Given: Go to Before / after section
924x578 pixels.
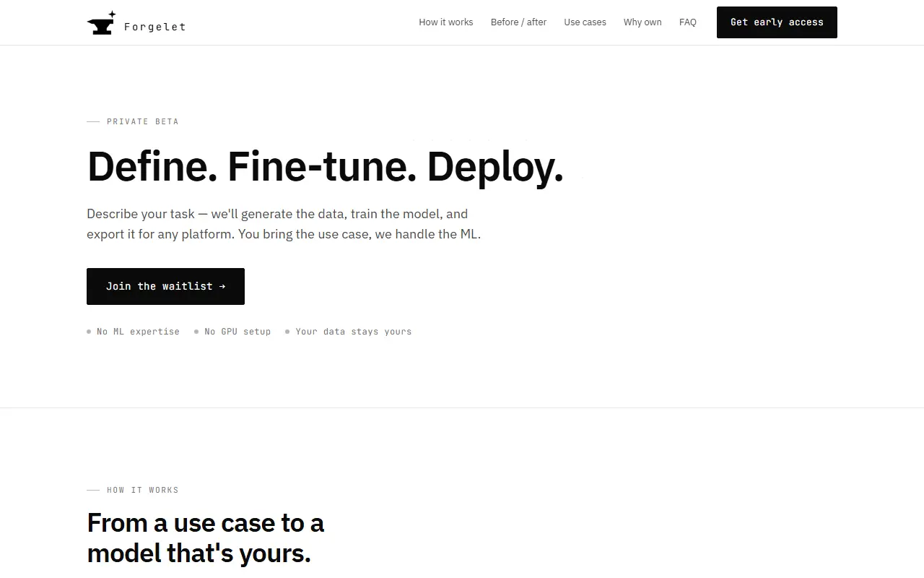Looking at the screenshot, I should [x=518, y=22].
